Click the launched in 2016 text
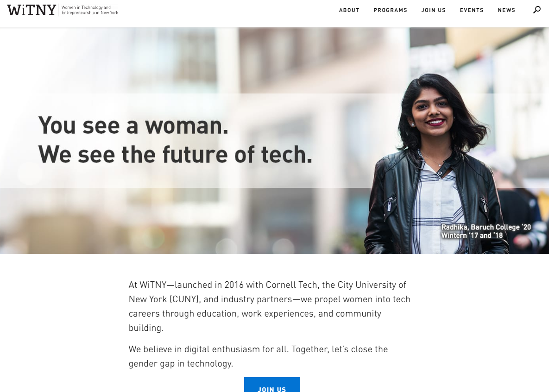This screenshot has width=549, height=392. click(209, 285)
